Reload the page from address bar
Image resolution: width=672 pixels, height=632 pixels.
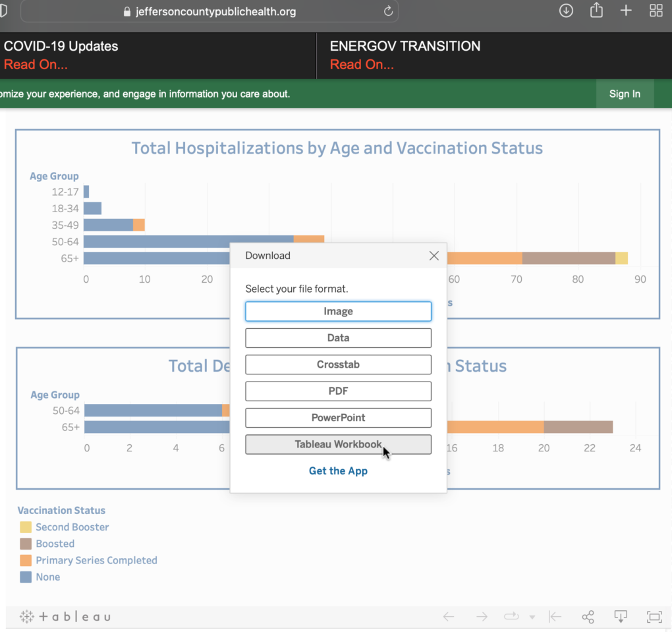pos(388,11)
